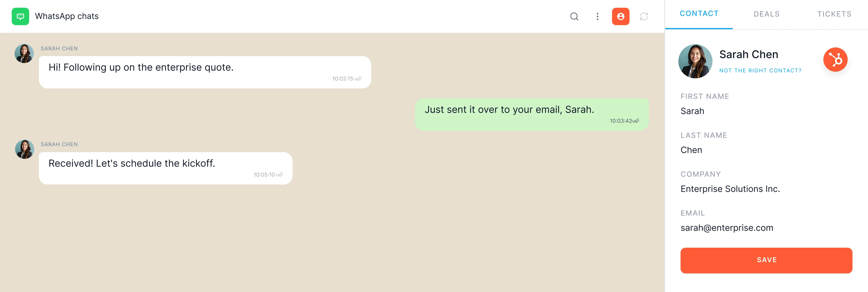Viewport: 868px width, 292px height.
Task: Click the enterprise quote message bubble
Action: click(205, 72)
